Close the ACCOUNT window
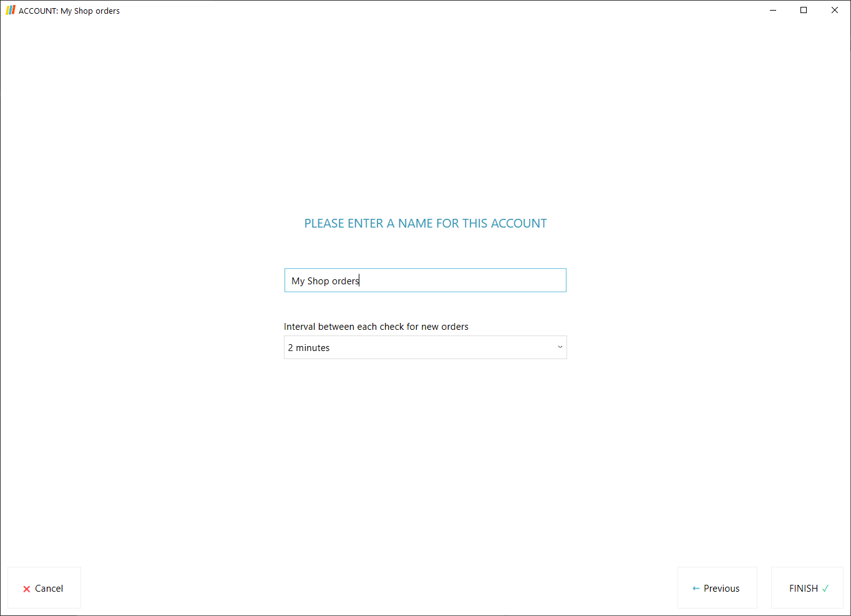The height and width of the screenshot is (616, 851). (835, 10)
